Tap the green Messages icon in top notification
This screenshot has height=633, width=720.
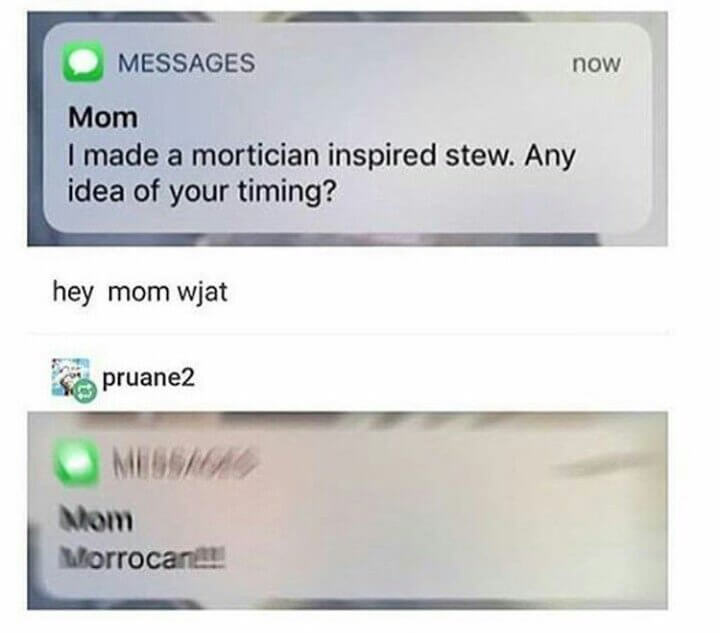coord(83,62)
